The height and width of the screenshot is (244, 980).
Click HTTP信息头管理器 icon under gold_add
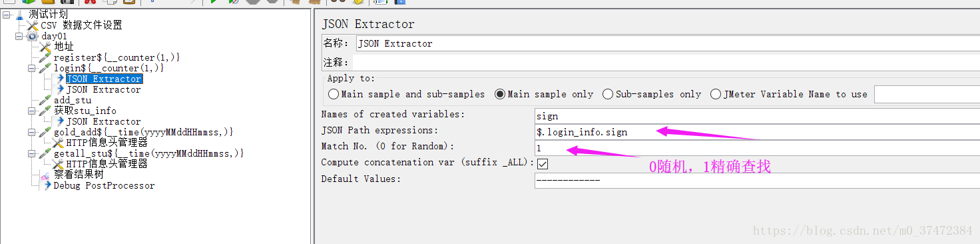tap(58, 143)
